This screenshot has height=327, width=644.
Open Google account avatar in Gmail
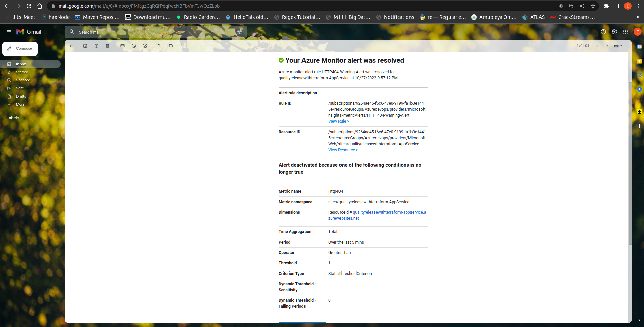pyautogui.click(x=637, y=32)
